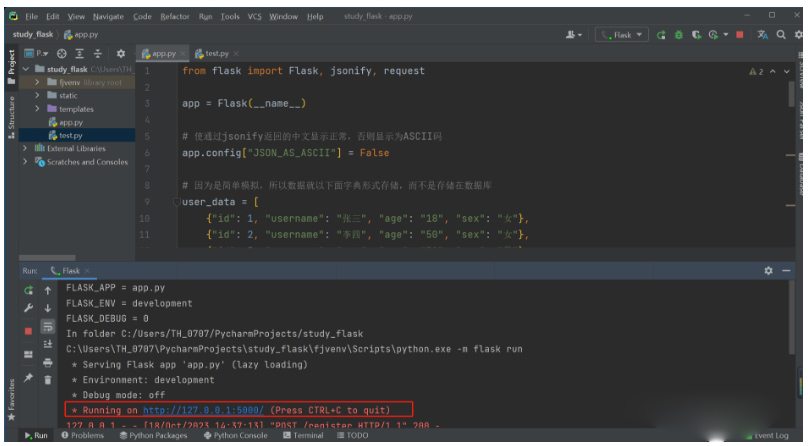The image size is (810, 446).
Task: Open the File menu
Action: 32,16
